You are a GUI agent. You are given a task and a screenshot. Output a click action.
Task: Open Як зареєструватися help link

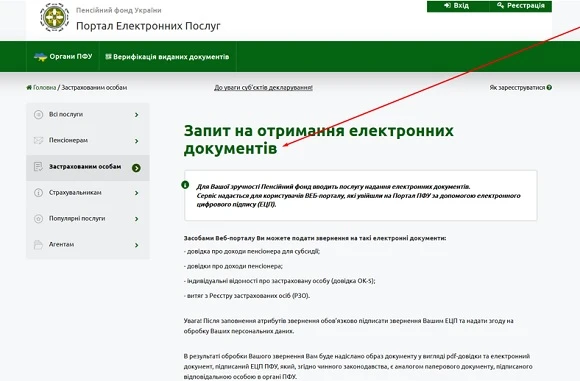pyautogui.click(x=517, y=88)
